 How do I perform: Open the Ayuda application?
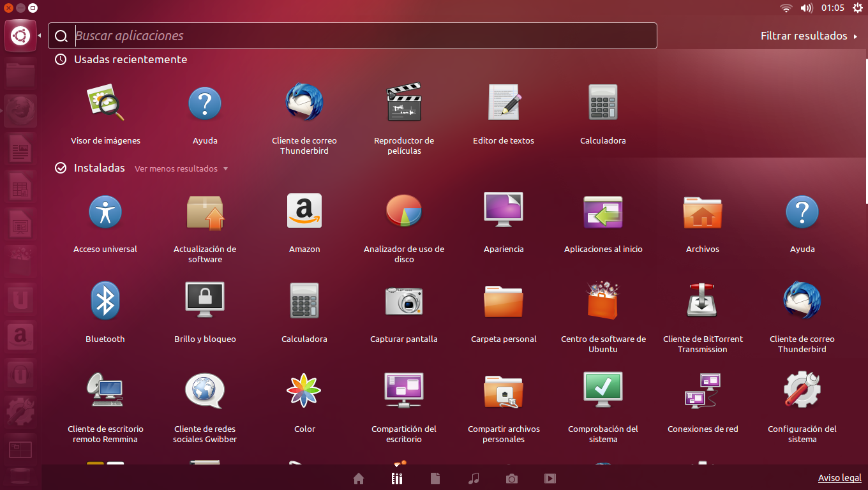(802, 211)
